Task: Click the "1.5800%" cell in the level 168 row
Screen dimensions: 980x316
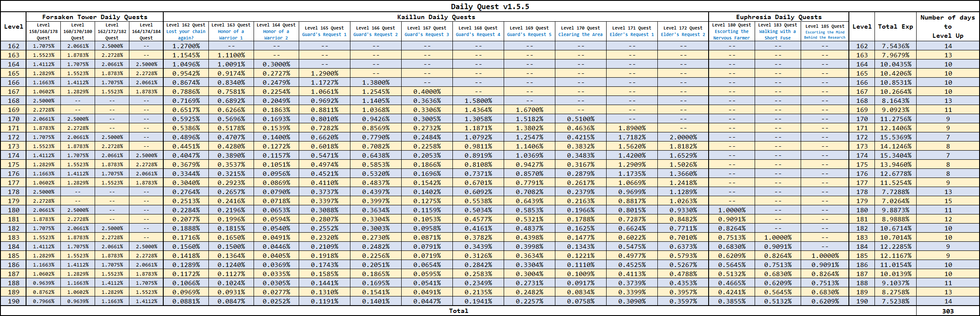Action: (478, 101)
